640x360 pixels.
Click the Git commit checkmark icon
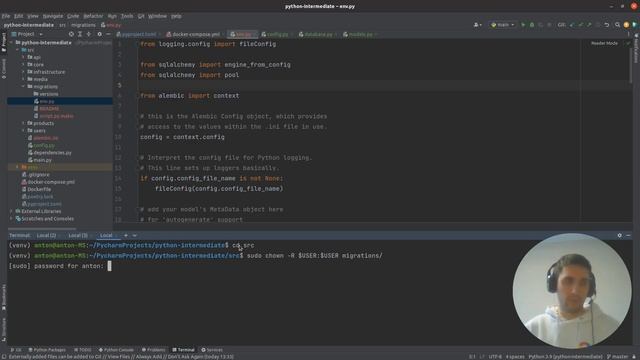pos(580,25)
